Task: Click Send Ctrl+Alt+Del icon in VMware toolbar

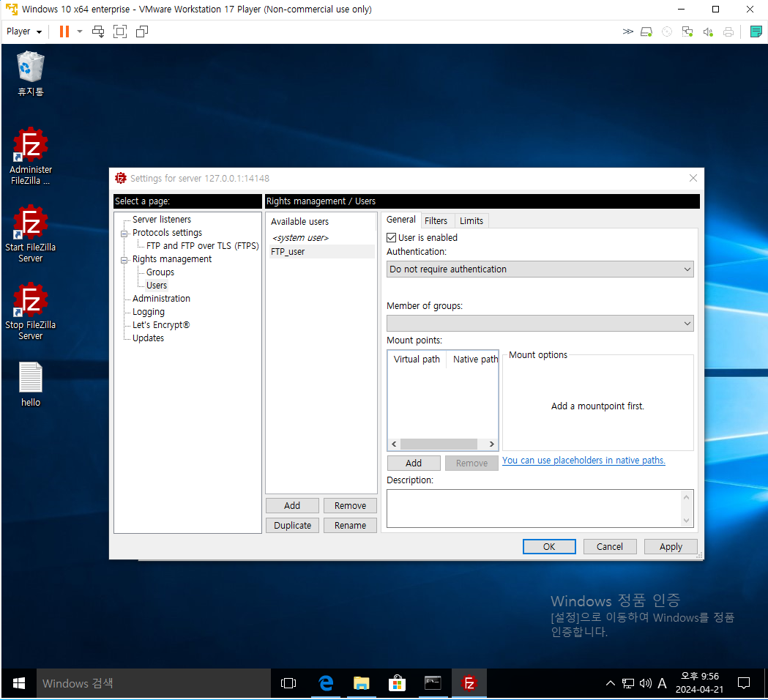Action: 98,31
